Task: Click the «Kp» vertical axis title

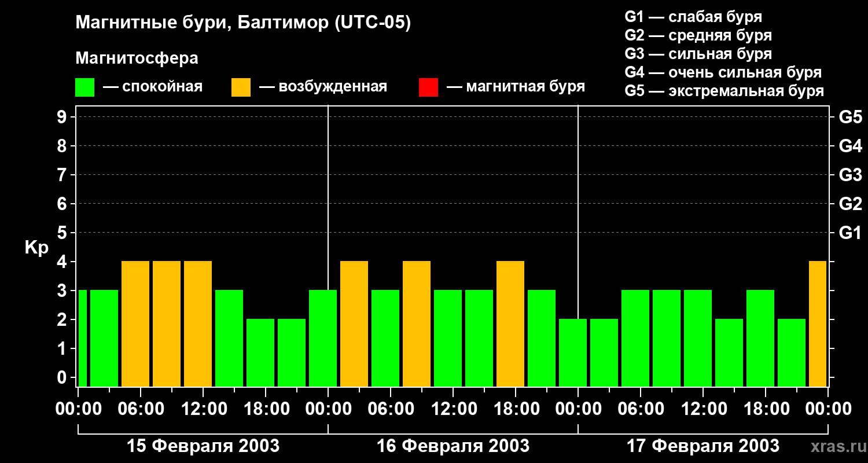Action: pos(36,248)
